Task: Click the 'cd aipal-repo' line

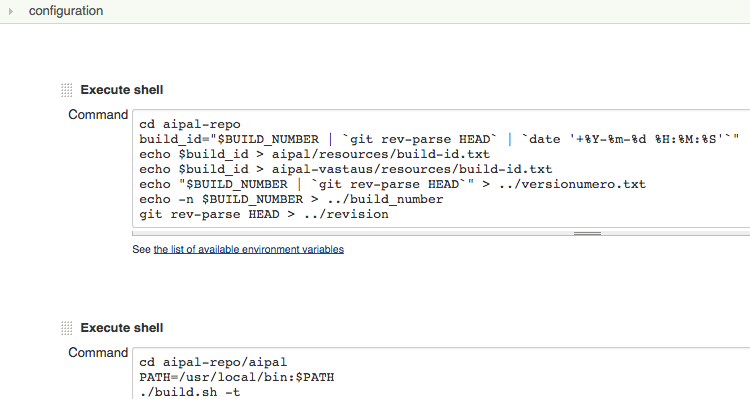Action: tap(190, 124)
